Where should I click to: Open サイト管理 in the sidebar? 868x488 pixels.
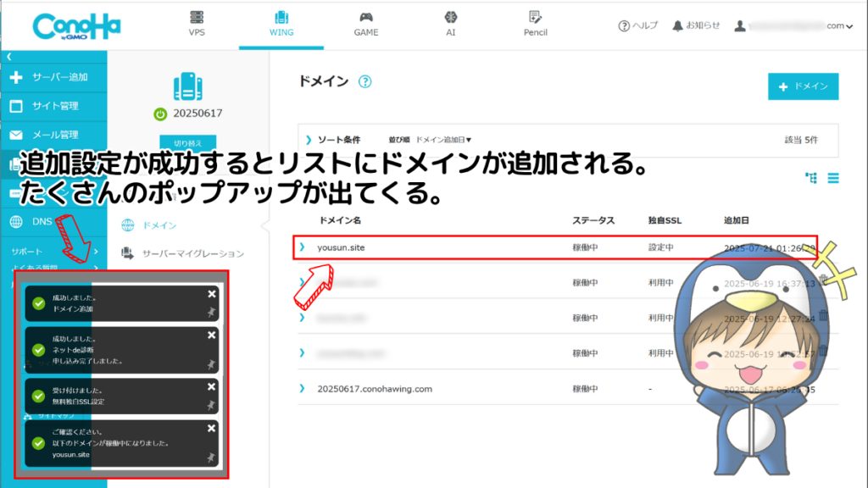pyautogui.click(x=53, y=106)
